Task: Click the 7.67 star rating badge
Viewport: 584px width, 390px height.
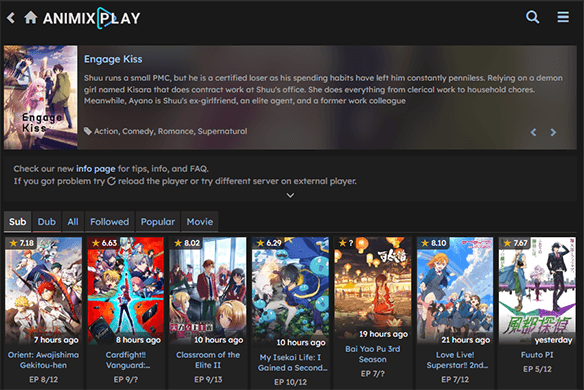Action: tap(515, 243)
